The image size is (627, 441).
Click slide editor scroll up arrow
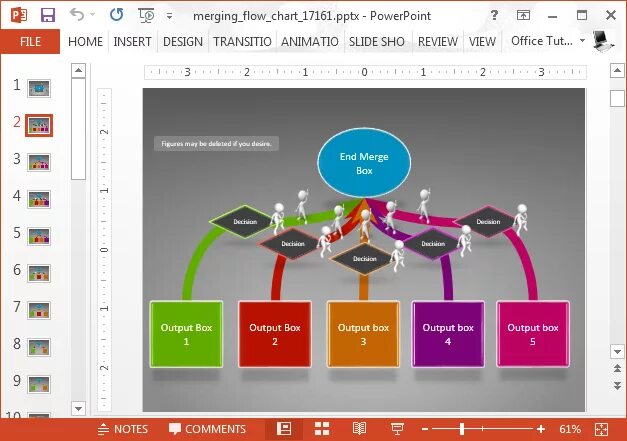coord(617,71)
